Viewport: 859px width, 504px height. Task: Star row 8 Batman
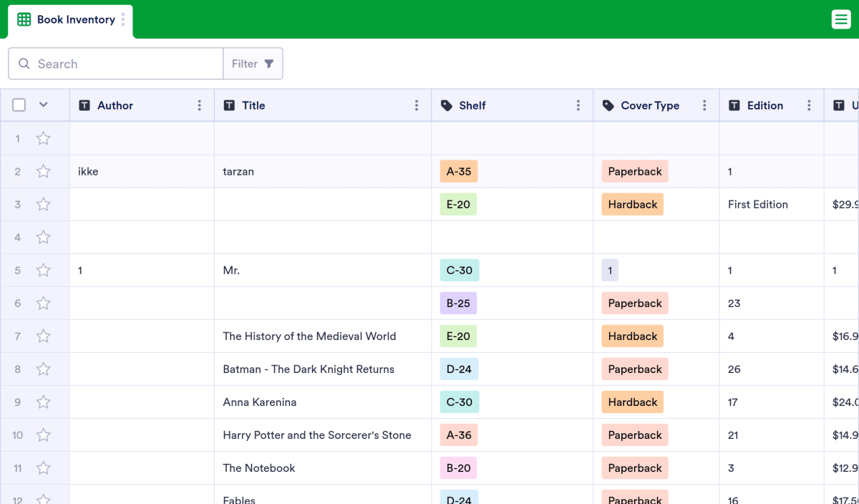pos(44,369)
